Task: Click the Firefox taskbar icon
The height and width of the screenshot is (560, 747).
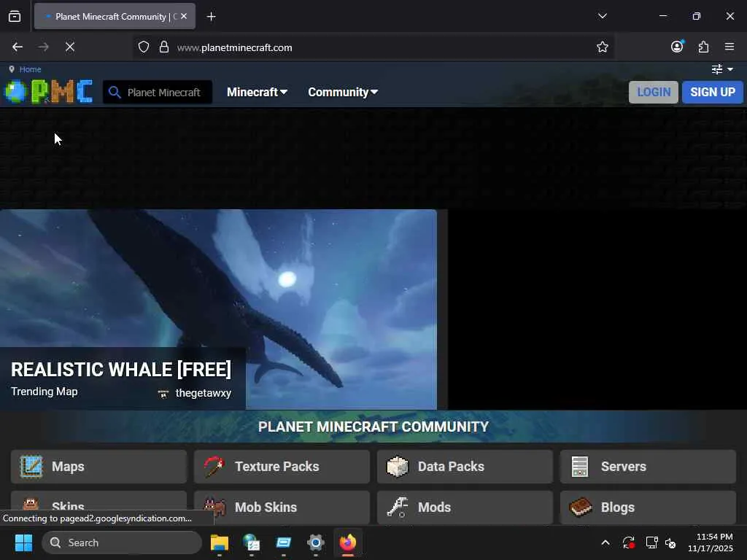Action: [348, 542]
